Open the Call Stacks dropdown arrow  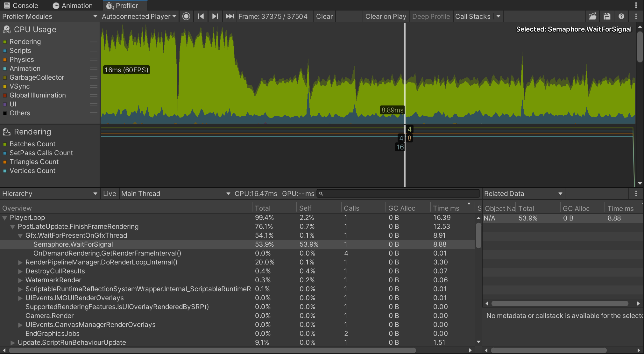point(498,16)
